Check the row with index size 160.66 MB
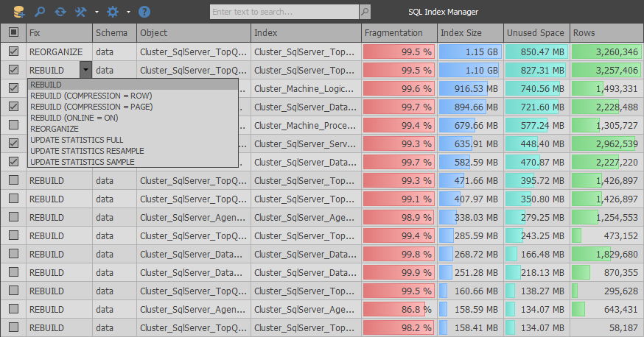The image size is (644, 337). click(13, 290)
